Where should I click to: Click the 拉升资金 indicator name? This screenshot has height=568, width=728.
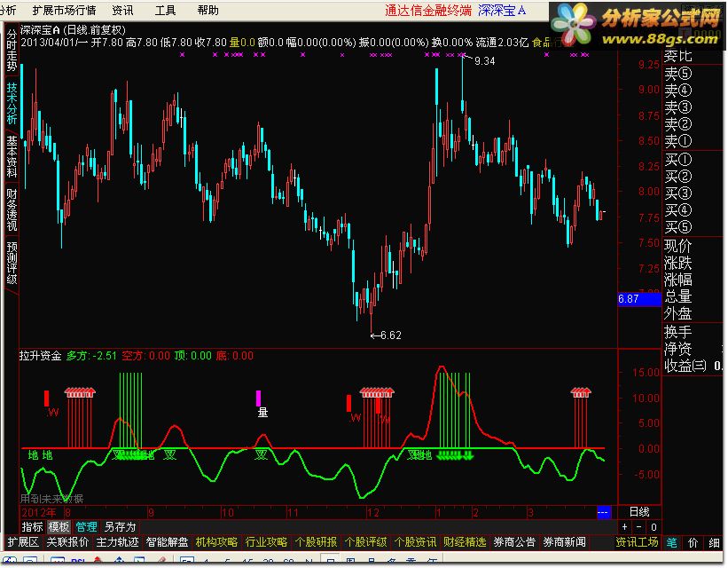41,356
